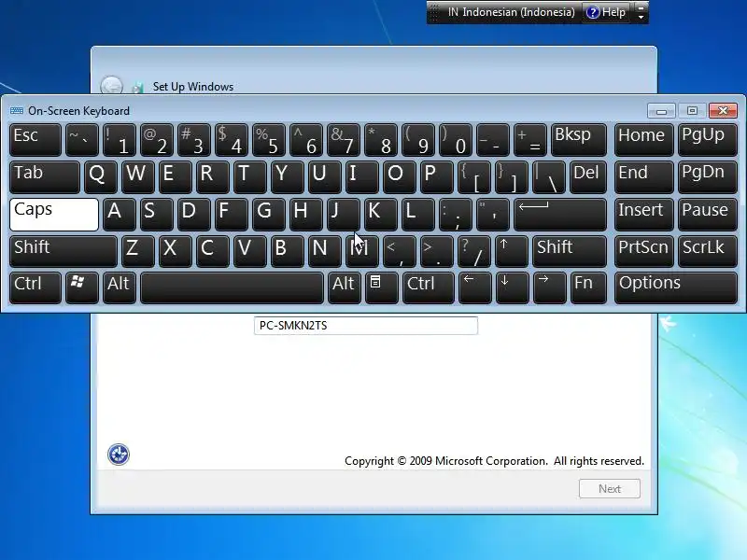Click the M key
The width and height of the screenshot is (747, 560).
362,251
